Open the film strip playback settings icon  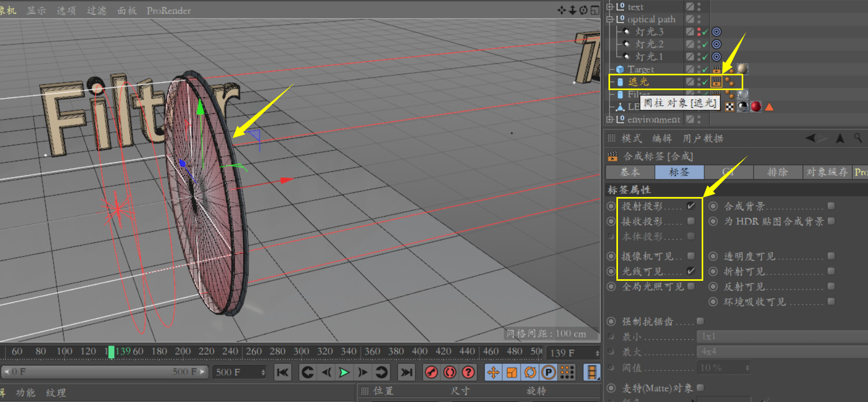pyautogui.click(x=592, y=372)
